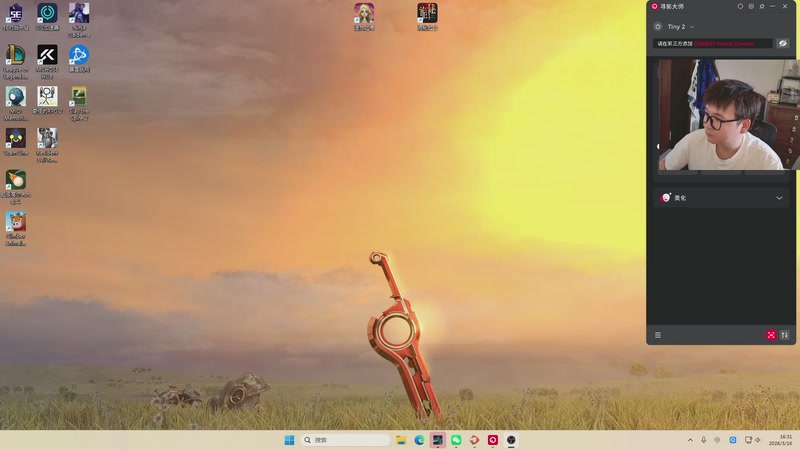Open the dark creature icon with yellow eyes
Screen dimensions: 800x450
point(16,142)
